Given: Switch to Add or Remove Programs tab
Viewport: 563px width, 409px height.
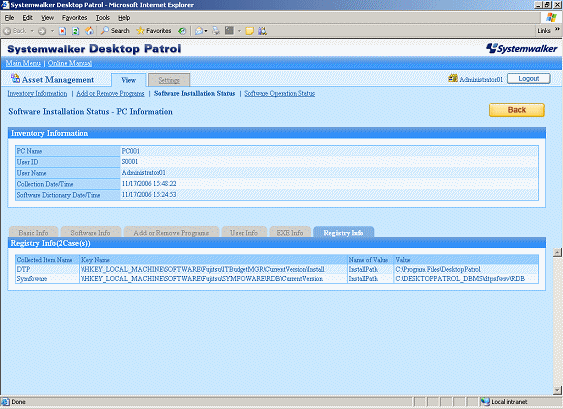Looking at the screenshot, I should tap(171, 232).
